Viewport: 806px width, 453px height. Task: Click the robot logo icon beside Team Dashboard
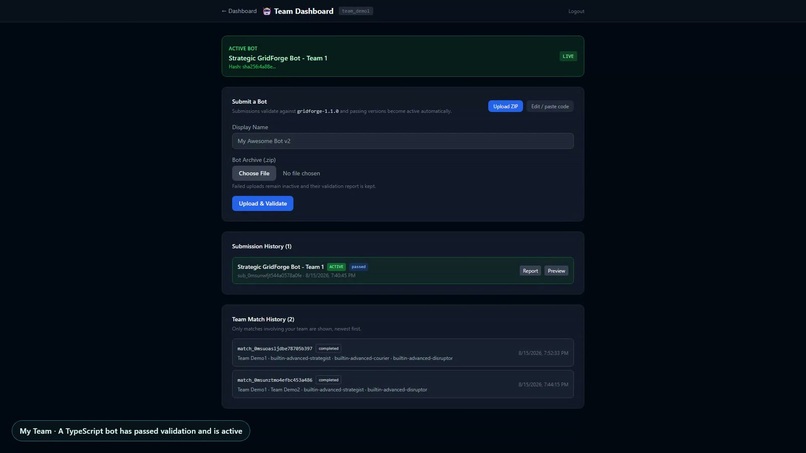pyautogui.click(x=267, y=11)
